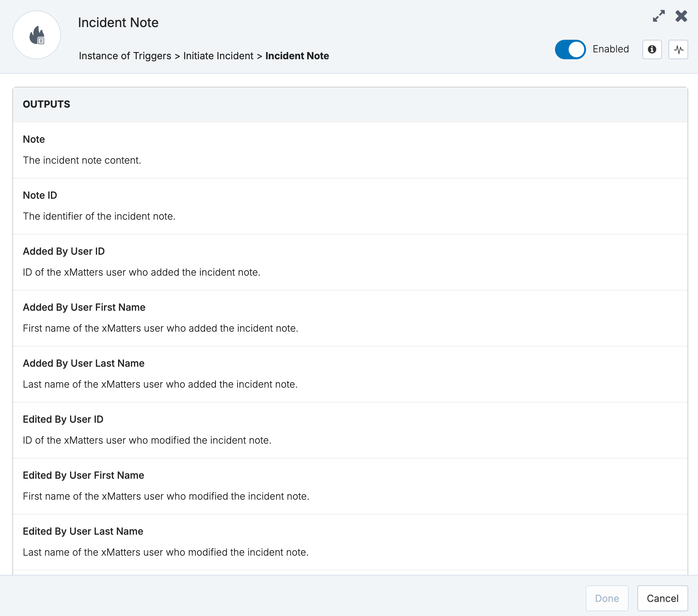Select Edited By User Last Name output
Image resolution: width=698 pixels, height=616 pixels.
click(350, 542)
